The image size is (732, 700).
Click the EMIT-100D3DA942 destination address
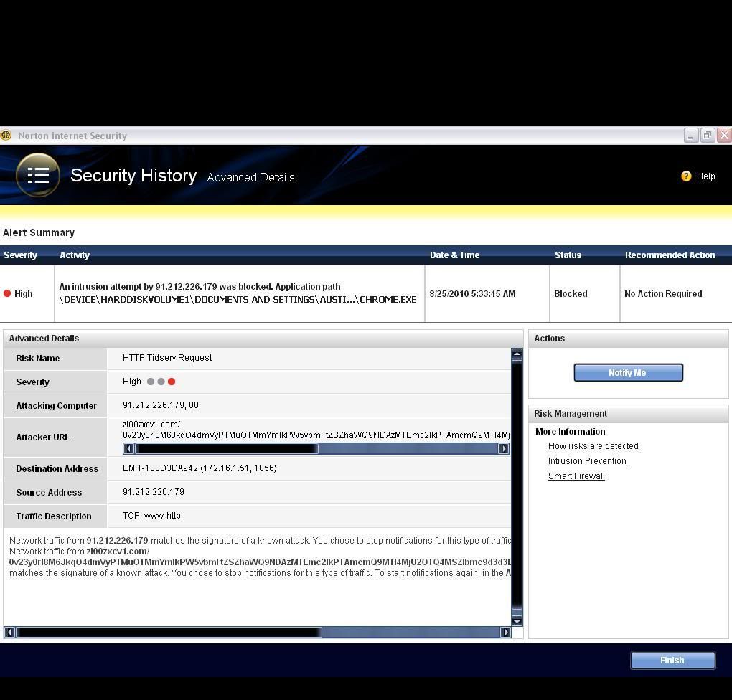[x=200, y=468]
